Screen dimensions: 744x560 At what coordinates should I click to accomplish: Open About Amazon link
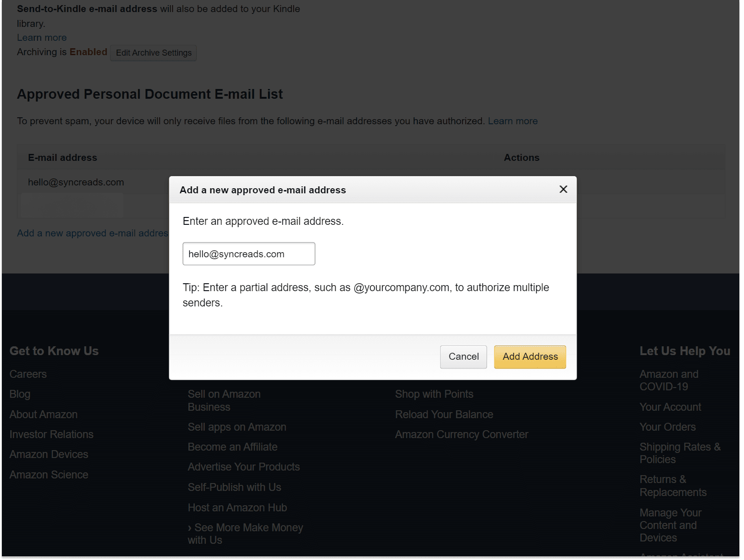coord(44,414)
